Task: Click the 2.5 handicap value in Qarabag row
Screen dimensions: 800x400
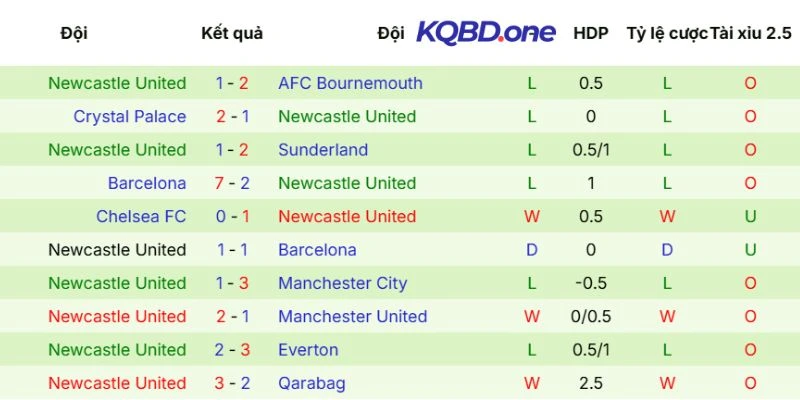Action: click(591, 383)
